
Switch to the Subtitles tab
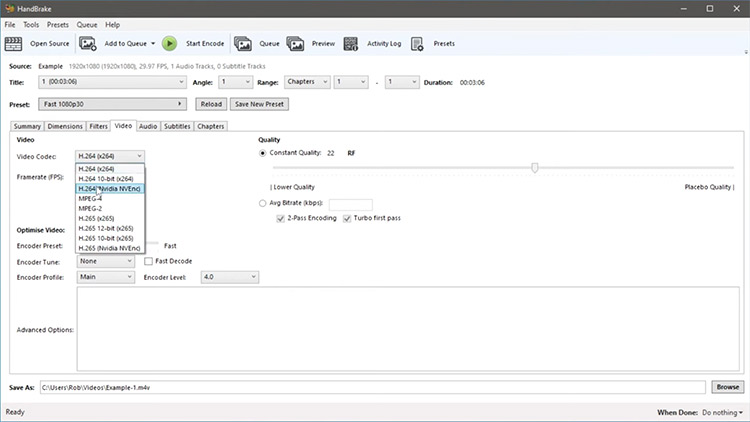177,126
